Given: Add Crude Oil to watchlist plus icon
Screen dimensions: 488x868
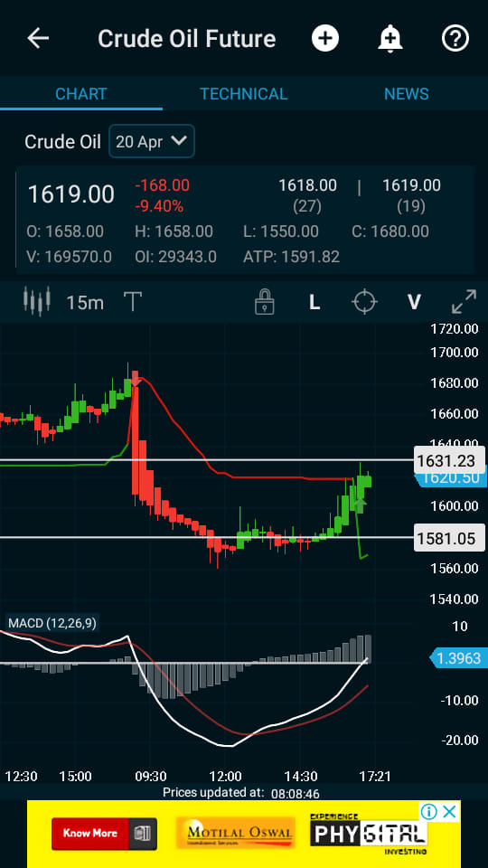Looking at the screenshot, I should click(x=324, y=39).
